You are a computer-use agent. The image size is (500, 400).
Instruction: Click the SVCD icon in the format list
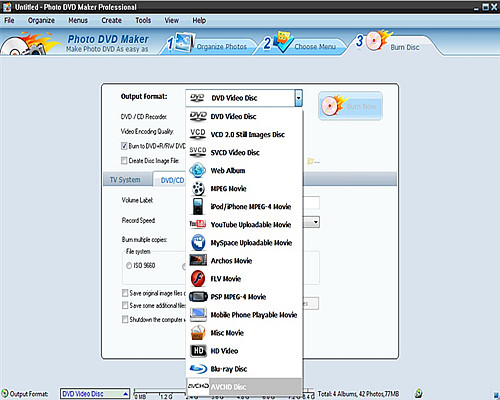[198, 152]
